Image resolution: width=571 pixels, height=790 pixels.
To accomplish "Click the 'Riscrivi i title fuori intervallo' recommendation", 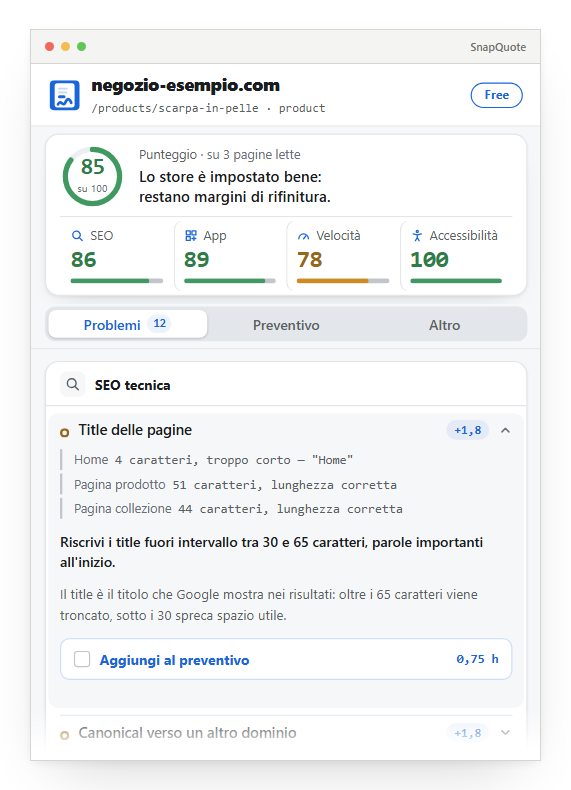I will coord(272,552).
